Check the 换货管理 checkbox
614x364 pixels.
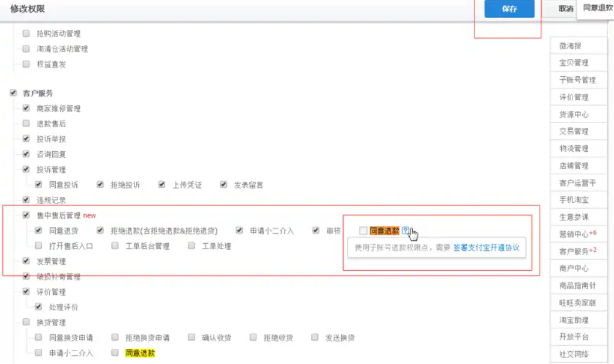coord(26,322)
